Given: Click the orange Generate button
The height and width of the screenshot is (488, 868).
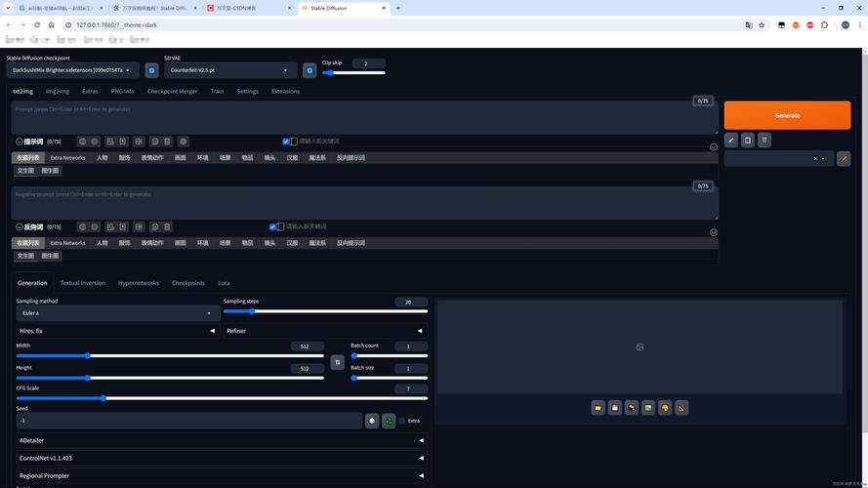Looking at the screenshot, I should [787, 115].
